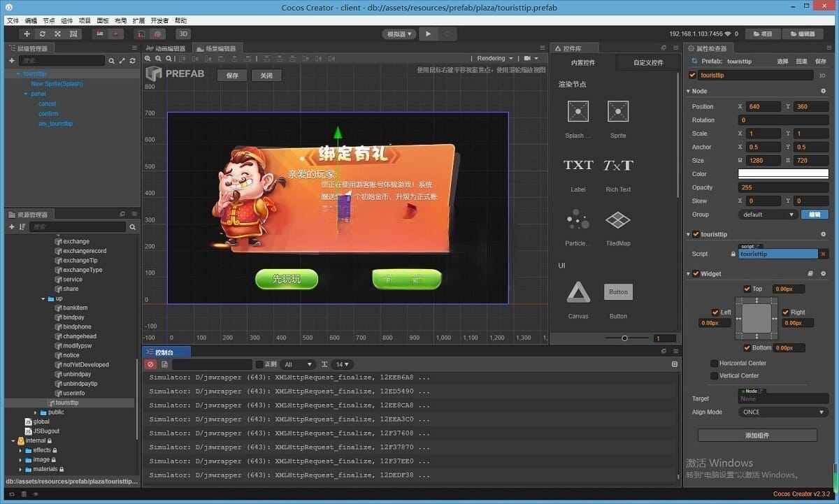Viewport: 839px width, 504px height.
Task: Select the rotate transform tool
Action: pyautogui.click(x=43, y=34)
